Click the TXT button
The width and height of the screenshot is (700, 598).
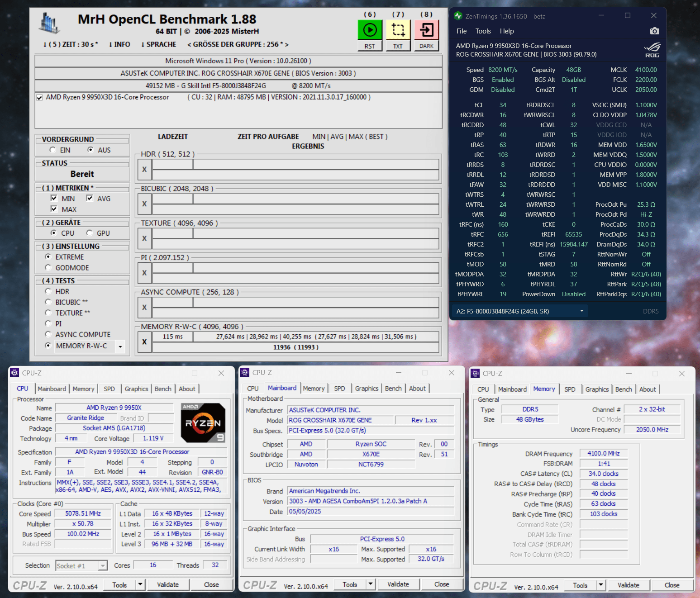click(398, 46)
